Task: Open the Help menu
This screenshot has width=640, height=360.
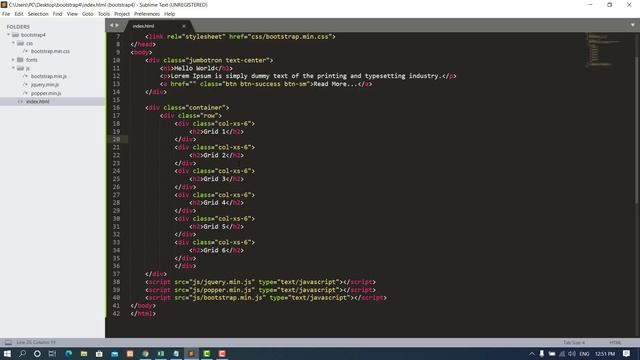Action: (169, 14)
